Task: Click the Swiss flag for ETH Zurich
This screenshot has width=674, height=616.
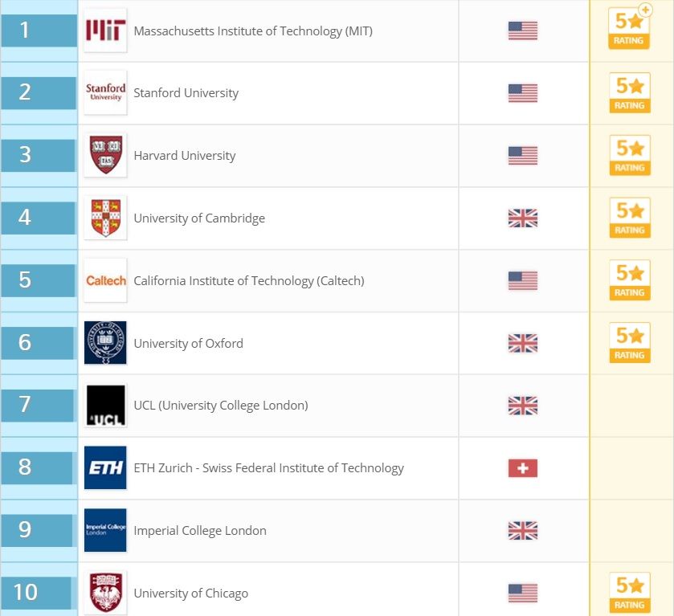Action: [522, 468]
